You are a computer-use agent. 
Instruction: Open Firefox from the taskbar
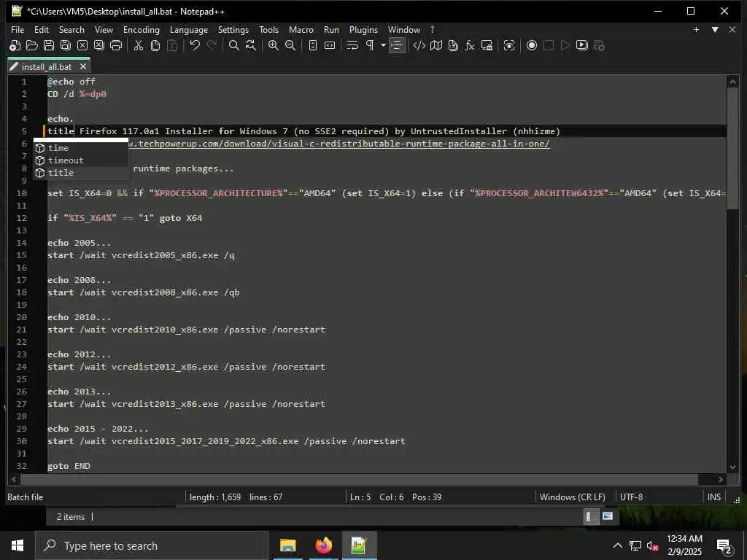click(323, 545)
